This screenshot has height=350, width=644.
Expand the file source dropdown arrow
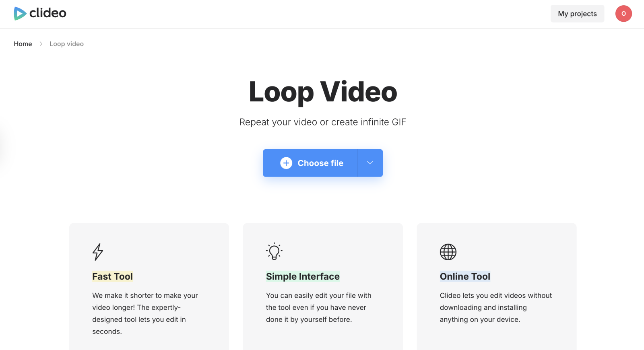370,163
